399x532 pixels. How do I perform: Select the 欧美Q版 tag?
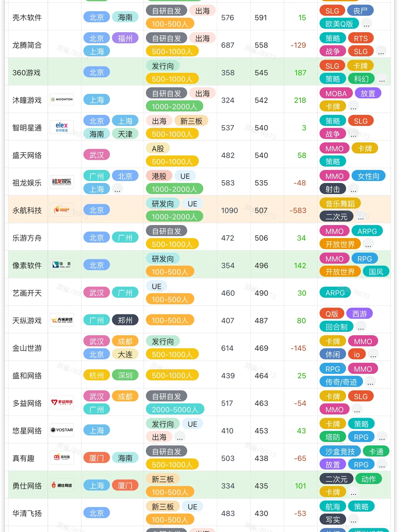(x=339, y=24)
